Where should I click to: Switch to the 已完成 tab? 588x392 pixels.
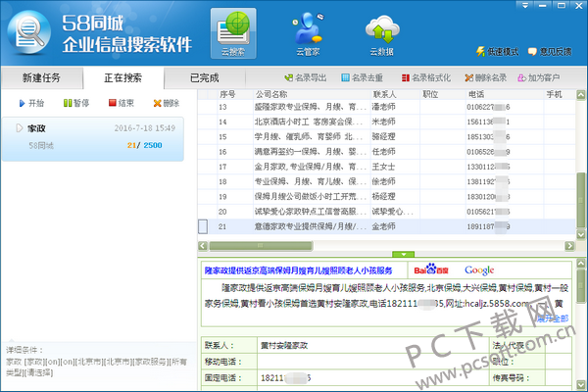click(x=205, y=77)
